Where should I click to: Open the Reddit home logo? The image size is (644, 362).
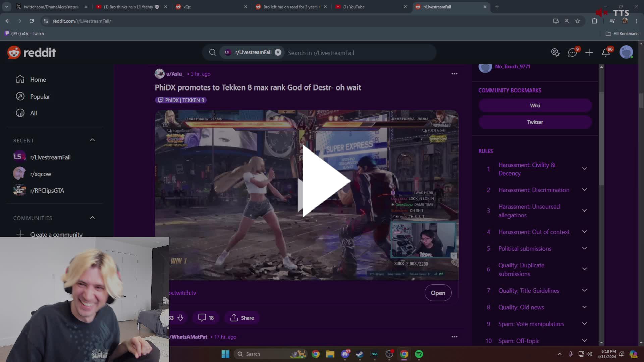pyautogui.click(x=32, y=53)
